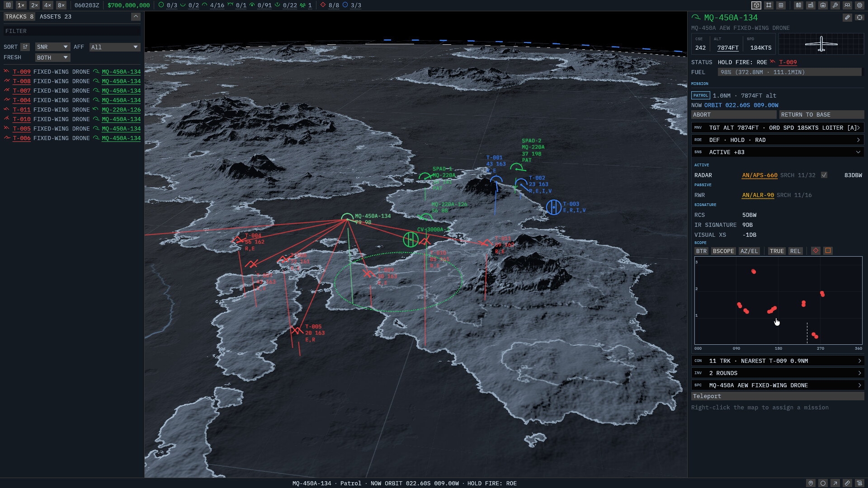Expand the MNV TGT ALT row
This screenshot has height=488, width=868.
tap(778, 128)
